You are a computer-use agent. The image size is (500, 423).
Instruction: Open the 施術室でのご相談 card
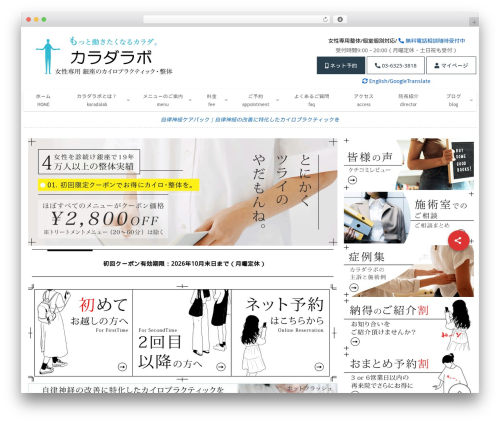coord(409,217)
